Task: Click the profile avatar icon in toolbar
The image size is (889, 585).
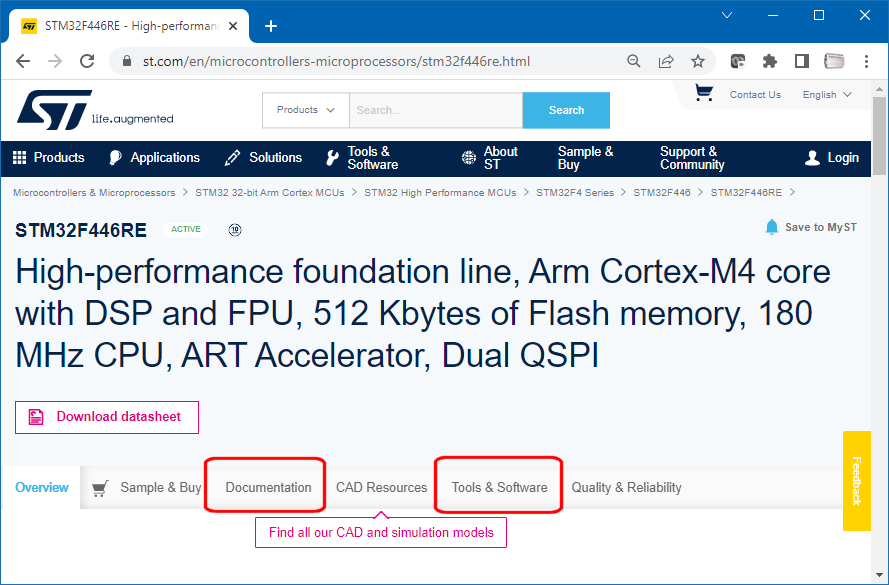Action: pos(834,61)
